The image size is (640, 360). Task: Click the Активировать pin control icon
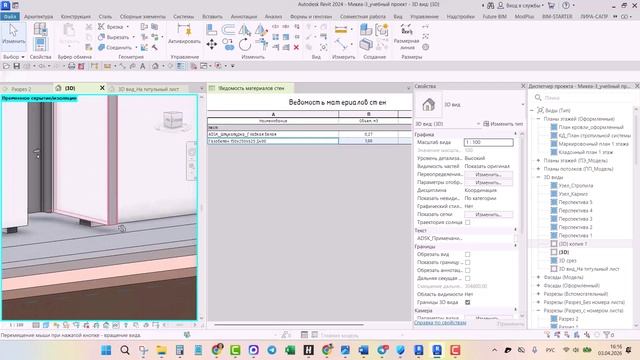(184, 31)
